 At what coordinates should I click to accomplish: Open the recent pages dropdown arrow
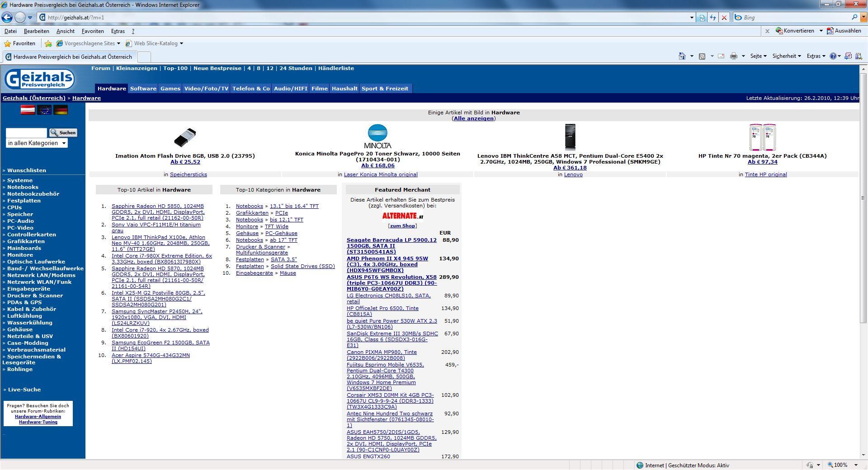point(30,18)
